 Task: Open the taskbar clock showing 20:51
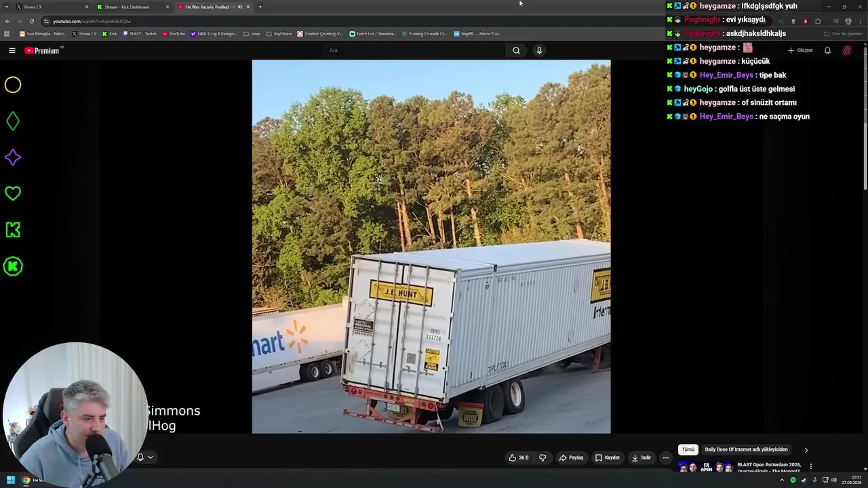852,480
